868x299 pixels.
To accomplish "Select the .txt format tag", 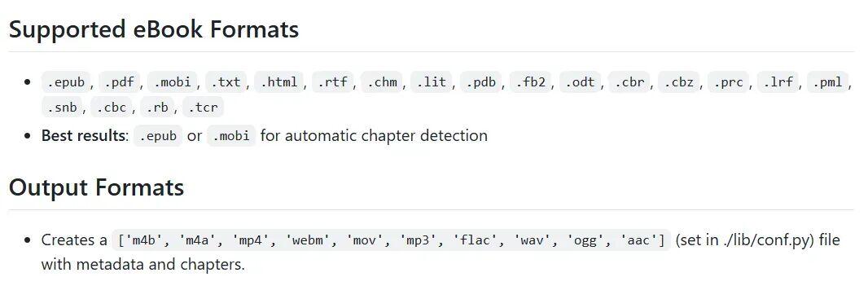I will click(x=226, y=82).
